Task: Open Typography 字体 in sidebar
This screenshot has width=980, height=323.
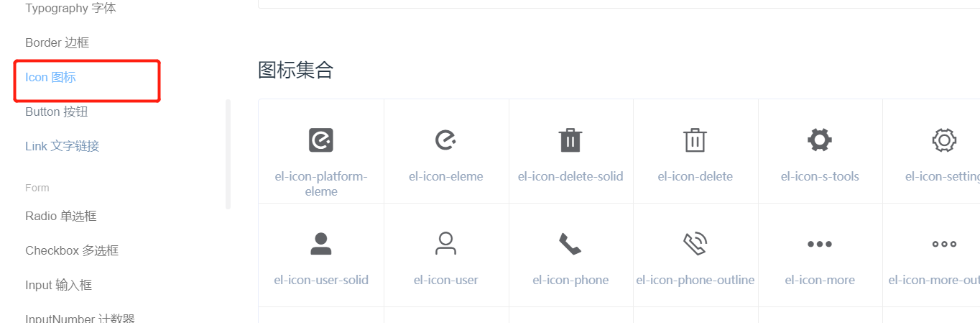Action: pyautogui.click(x=70, y=9)
